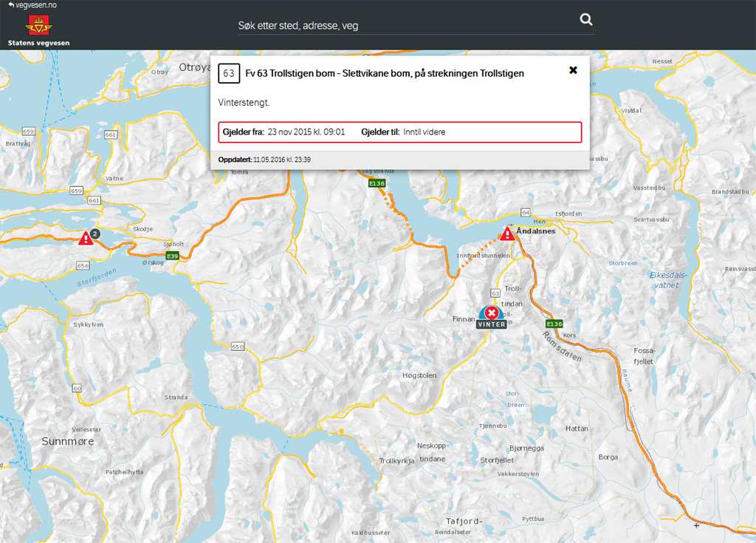The height and width of the screenshot is (543, 756).
Task: Click the Borga label
Action: (608, 457)
